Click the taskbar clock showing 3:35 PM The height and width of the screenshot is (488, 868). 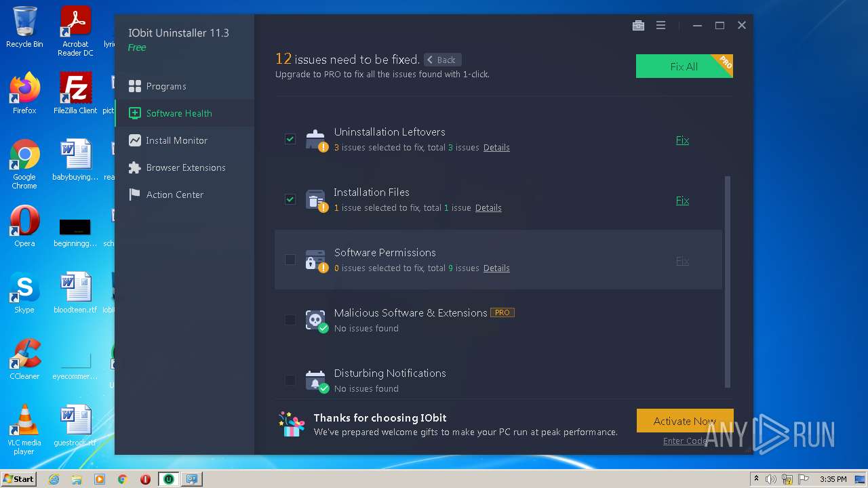pos(833,479)
